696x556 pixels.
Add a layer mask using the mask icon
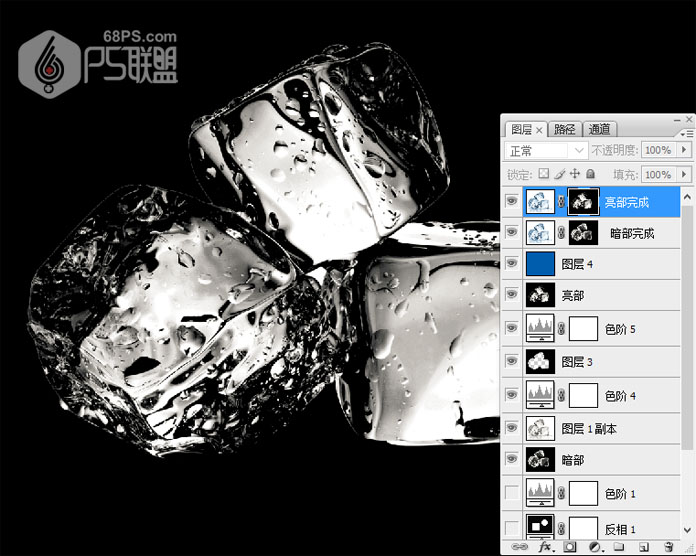click(570, 547)
